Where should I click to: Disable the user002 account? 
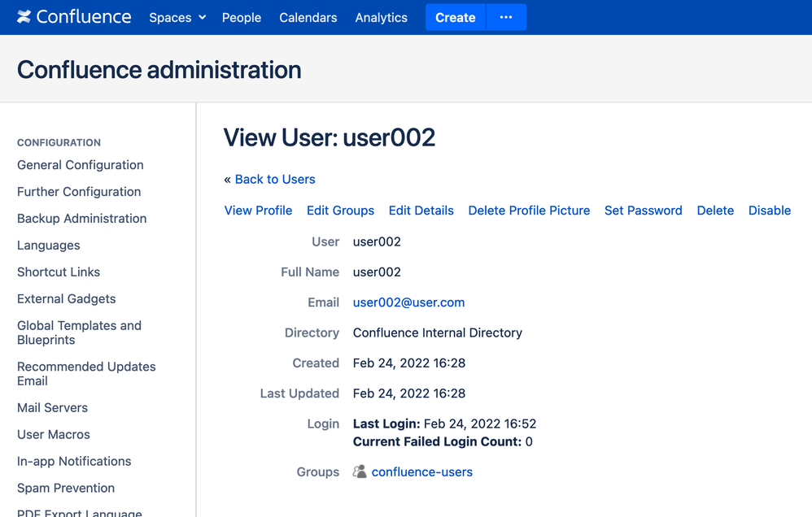pos(769,210)
